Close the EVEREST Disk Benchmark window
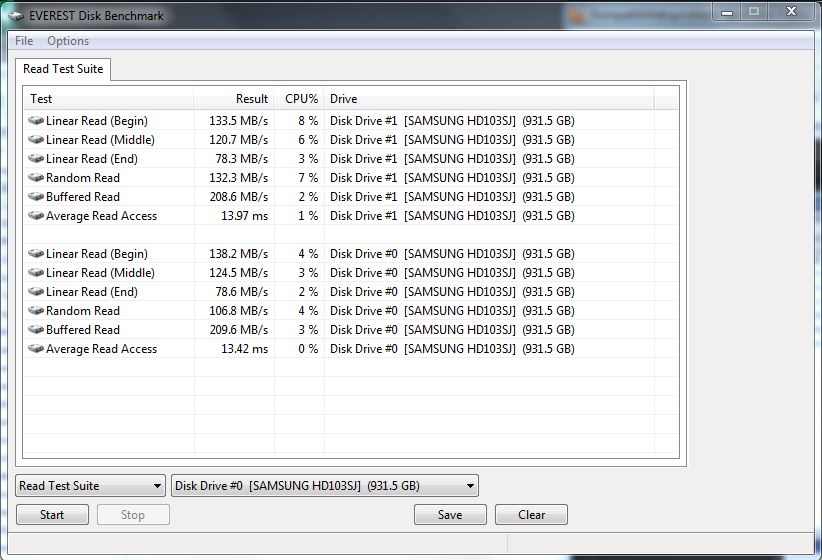This screenshot has width=822, height=560. point(792,12)
